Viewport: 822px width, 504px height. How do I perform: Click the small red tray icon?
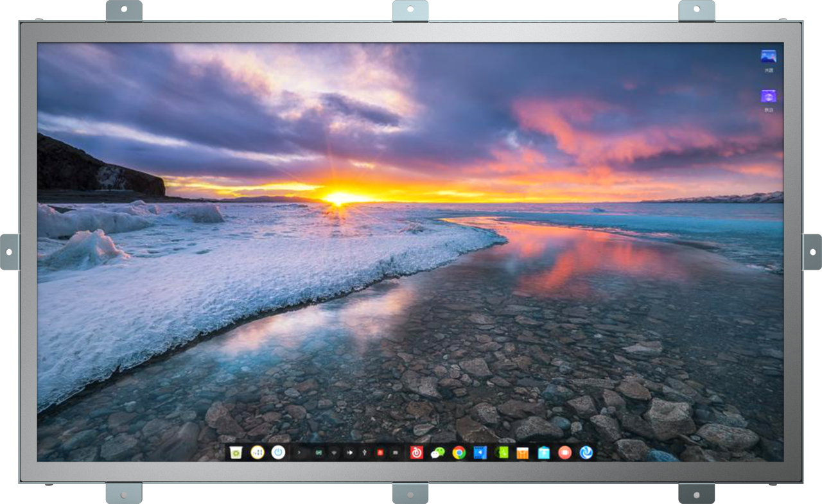(x=380, y=453)
